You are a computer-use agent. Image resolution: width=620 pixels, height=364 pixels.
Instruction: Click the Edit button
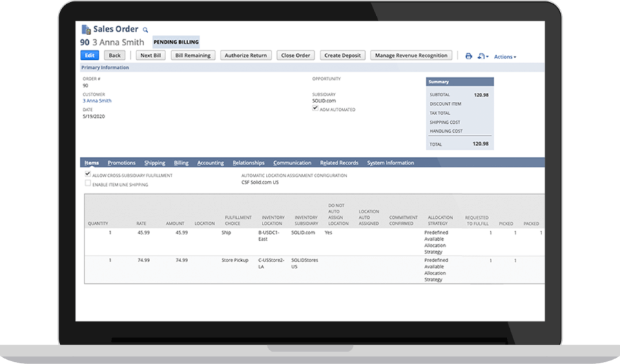pos(90,55)
